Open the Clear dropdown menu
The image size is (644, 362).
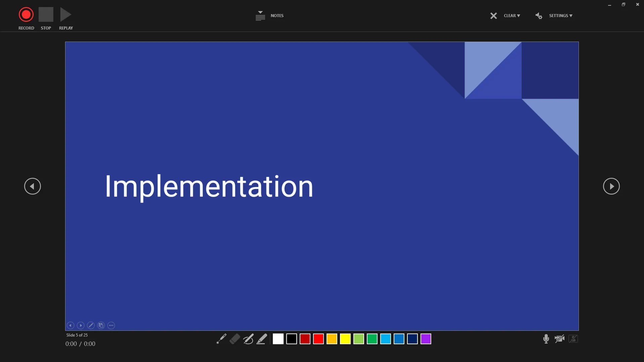pyautogui.click(x=512, y=15)
